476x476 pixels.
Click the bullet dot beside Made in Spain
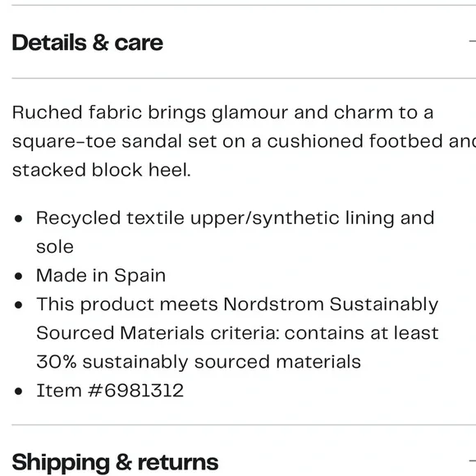[19, 277]
